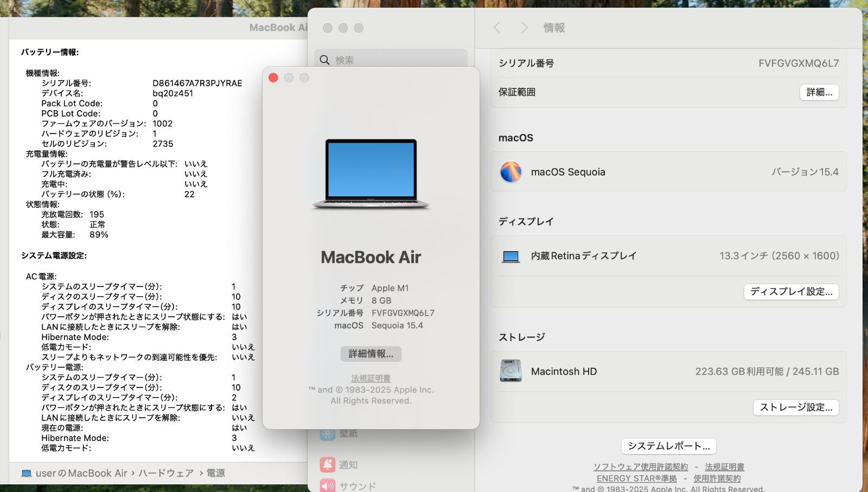Click 詳細... next to 保証範囲
This screenshot has height=492, width=868.
[x=819, y=92]
